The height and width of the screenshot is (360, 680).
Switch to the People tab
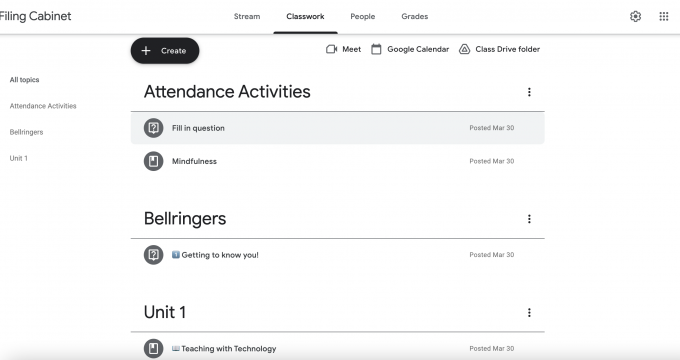(363, 16)
